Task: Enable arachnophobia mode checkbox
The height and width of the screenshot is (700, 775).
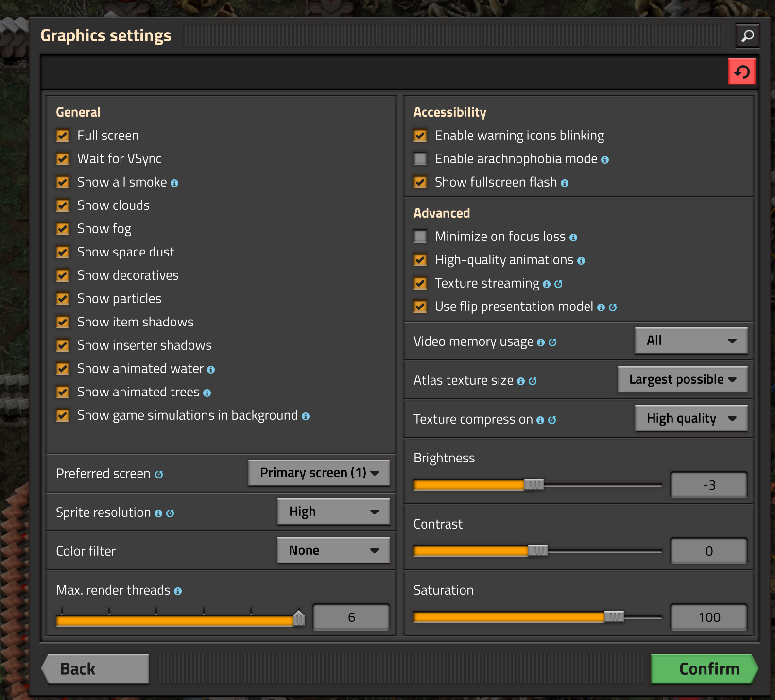Action: coord(420,159)
